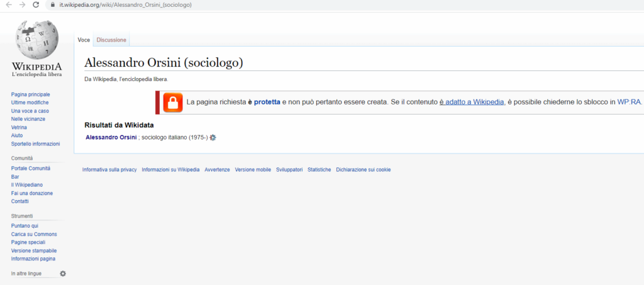Open language settings gear in In altre lingue
The image size is (644, 285).
tap(63, 274)
